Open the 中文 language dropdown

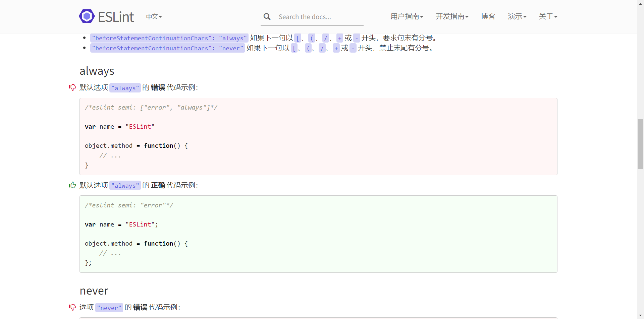click(154, 16)
